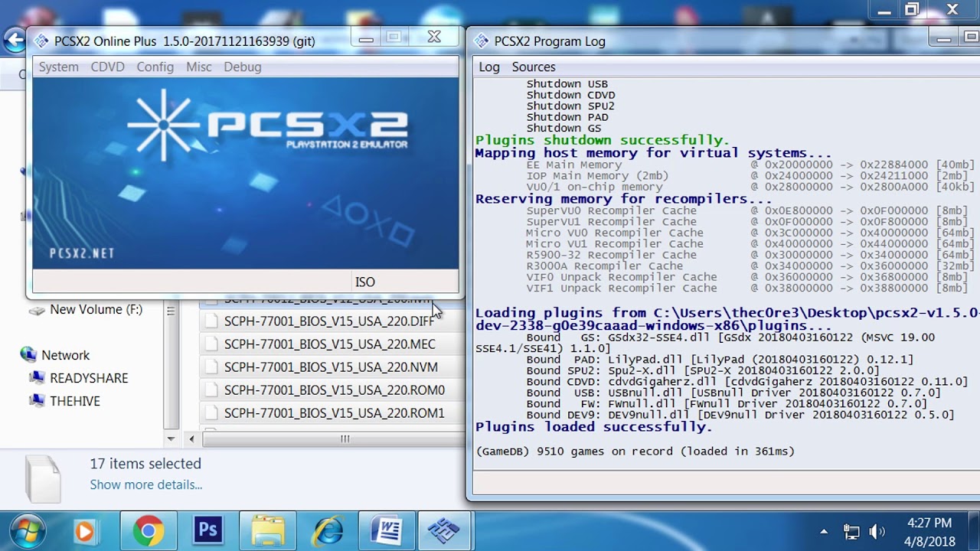This screenshot has width=980, height=551.
Task: Open the Sources menu in Program Log
Action: tap(534, 67)
